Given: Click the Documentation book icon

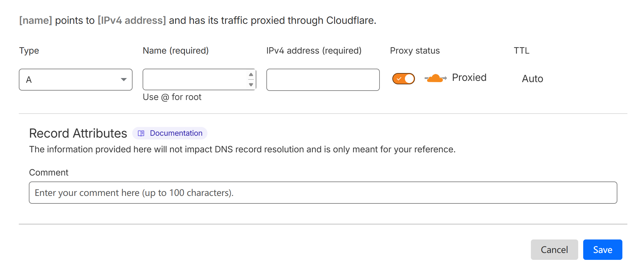Looking at the screenshot, I should tap(141, 134).
